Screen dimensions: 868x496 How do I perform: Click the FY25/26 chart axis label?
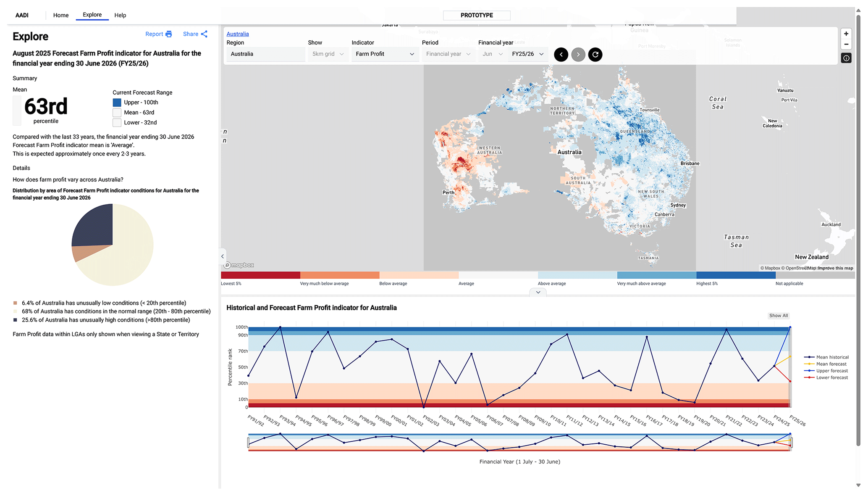coord(797,421)
